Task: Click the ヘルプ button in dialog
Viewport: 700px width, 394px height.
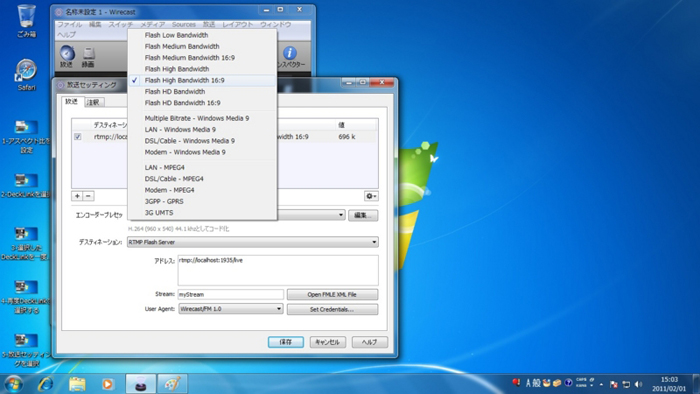Action: tap(370, 342)
